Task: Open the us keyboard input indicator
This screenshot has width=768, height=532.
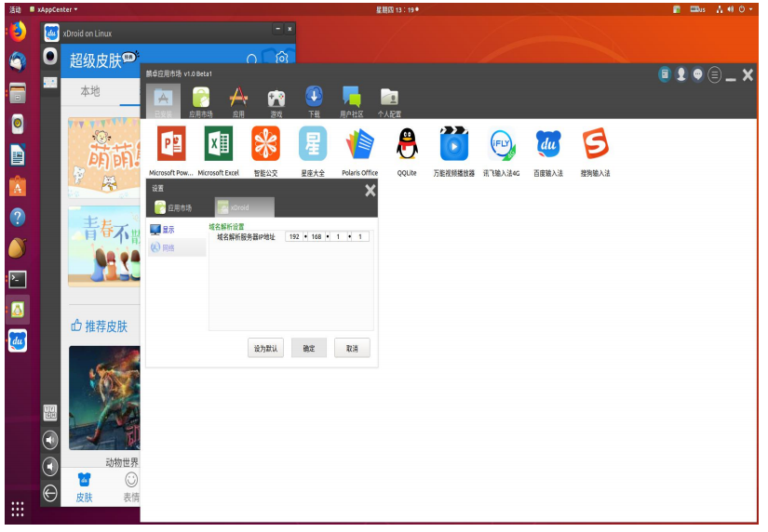Action: pyautogui.click(x=697, y=9)
